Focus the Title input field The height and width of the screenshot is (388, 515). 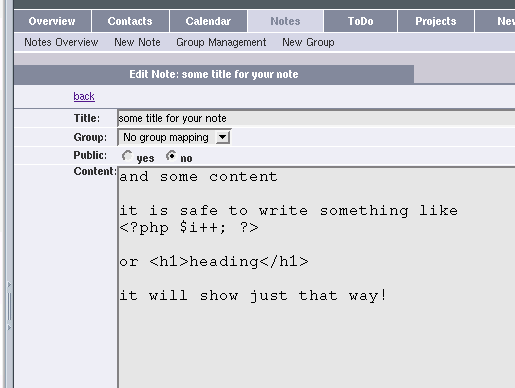click(316, 118)
